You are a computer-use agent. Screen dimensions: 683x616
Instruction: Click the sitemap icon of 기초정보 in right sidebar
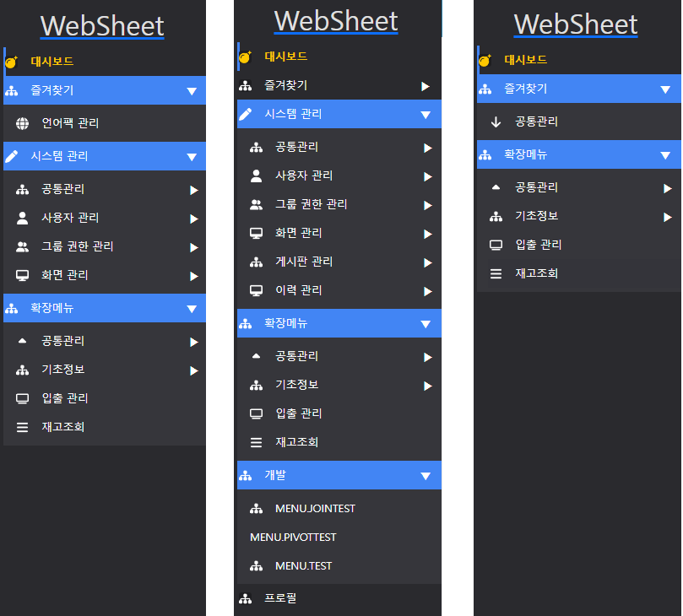[496, 216]
